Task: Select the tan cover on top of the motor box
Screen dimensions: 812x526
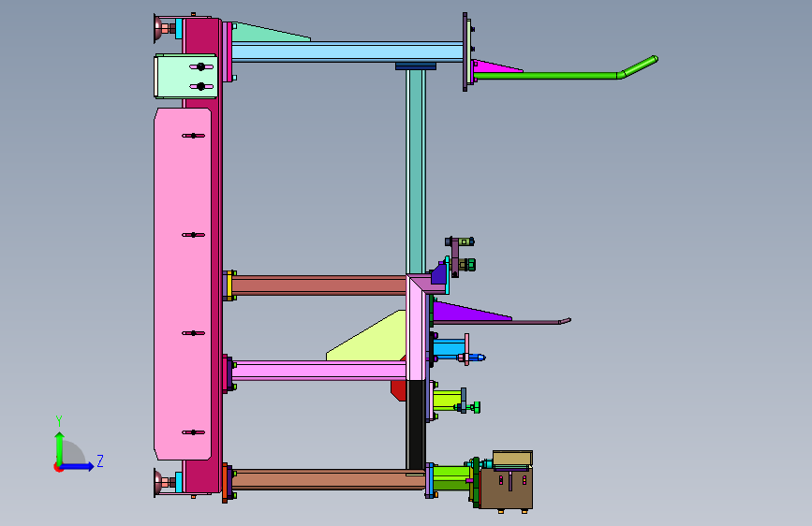Action: point(512,459)
